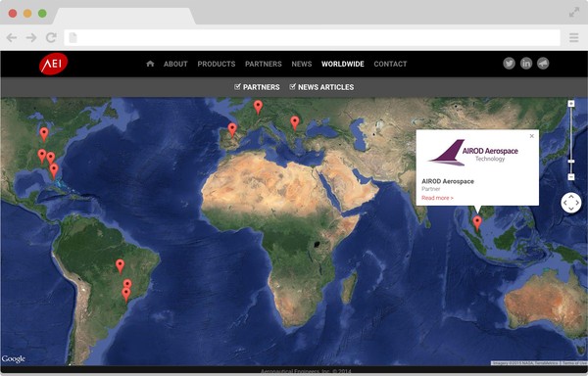Click the AIROD Aerospace title text
This screenshot has width=588, height=376.
(448, 181)
